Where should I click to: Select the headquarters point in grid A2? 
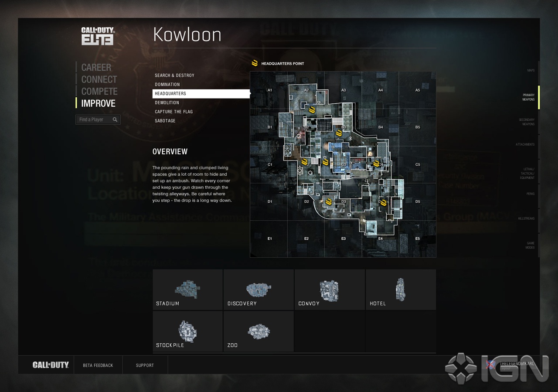[311, 109]
